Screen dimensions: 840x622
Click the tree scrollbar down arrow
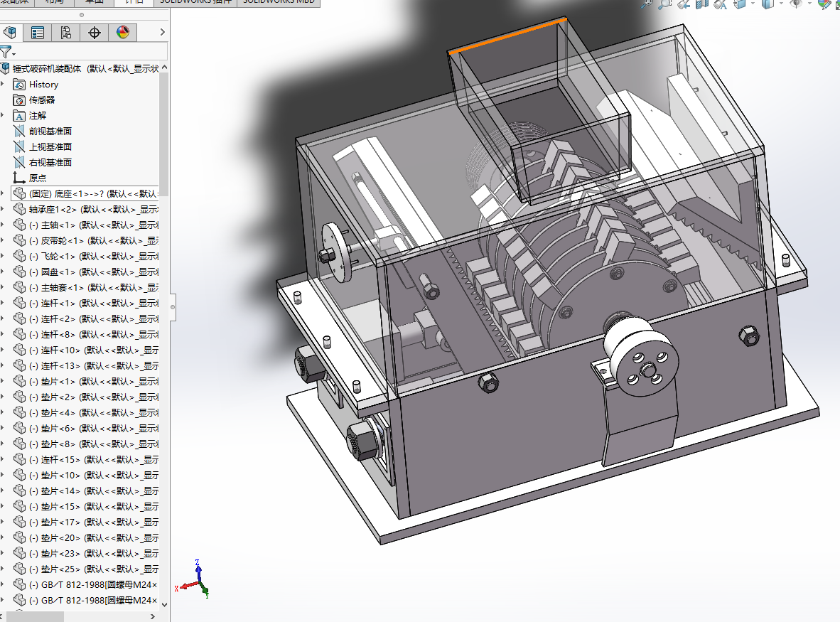click(164, 604)
